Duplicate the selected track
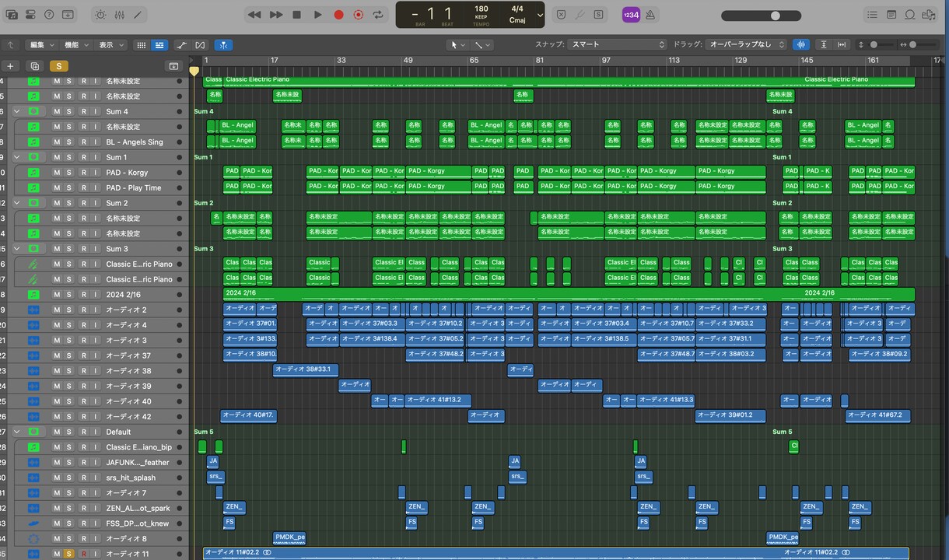This screenshot has height=560, width=949. (x=34, y=66)
